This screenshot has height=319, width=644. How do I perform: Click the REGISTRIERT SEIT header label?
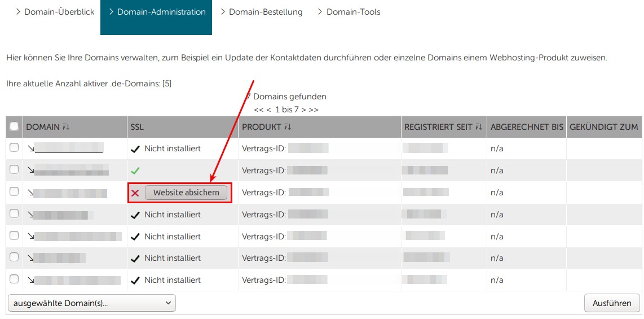(x=439, y=127)
